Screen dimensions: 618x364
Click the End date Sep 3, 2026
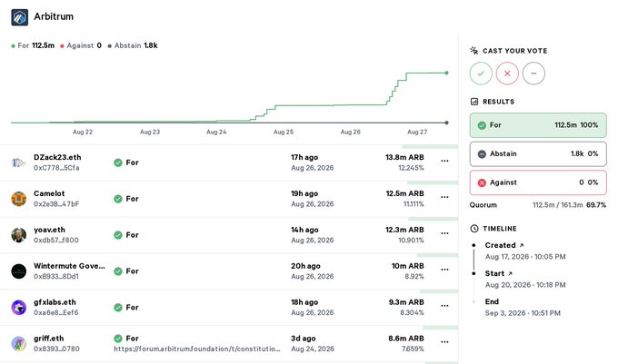(523, 313)
